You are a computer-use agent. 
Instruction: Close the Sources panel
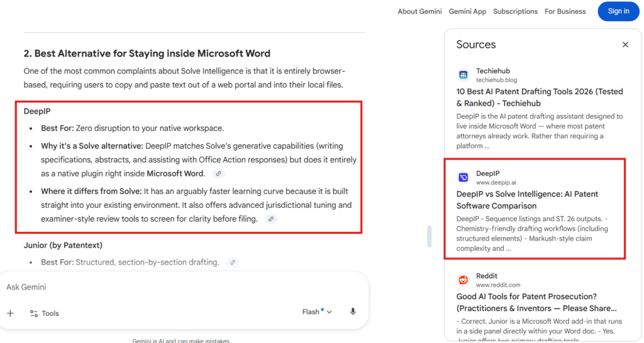[625, 45]
